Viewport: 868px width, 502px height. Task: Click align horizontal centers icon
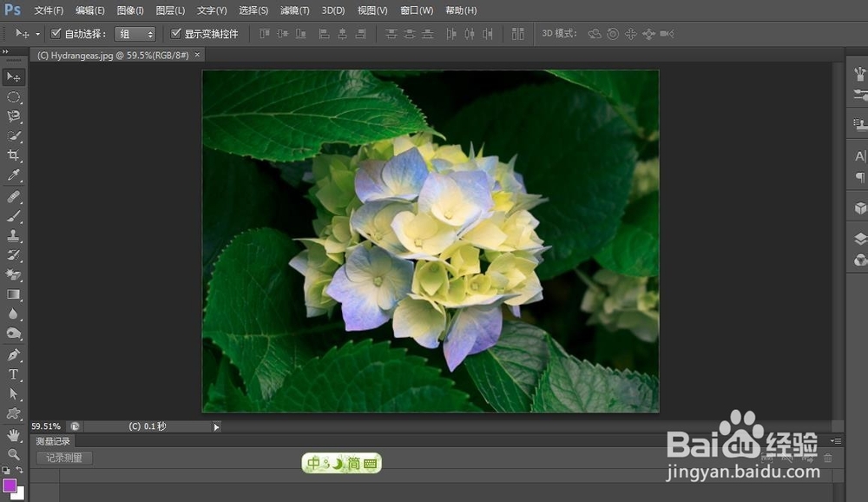(343, 34)
